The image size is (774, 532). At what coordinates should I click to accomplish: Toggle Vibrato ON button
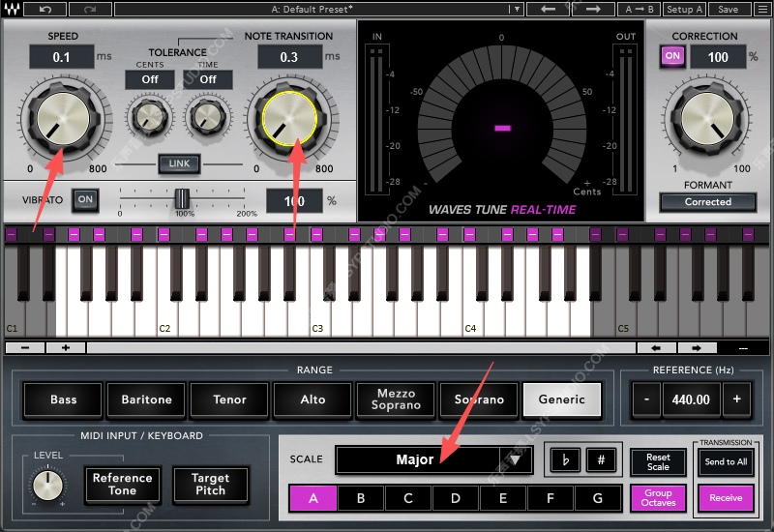click(85, 199)
